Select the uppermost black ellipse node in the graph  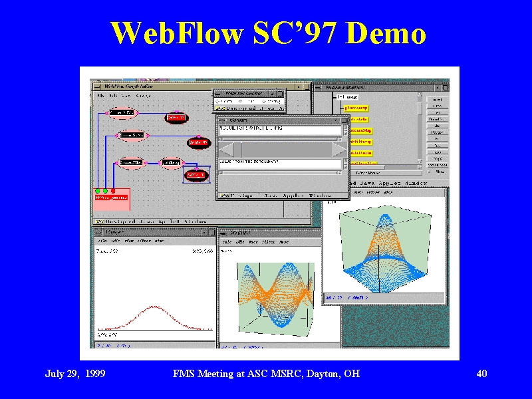[176, 118]
